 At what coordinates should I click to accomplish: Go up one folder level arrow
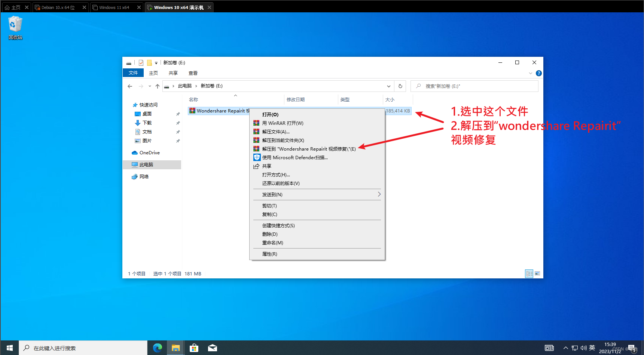point(158,86)
